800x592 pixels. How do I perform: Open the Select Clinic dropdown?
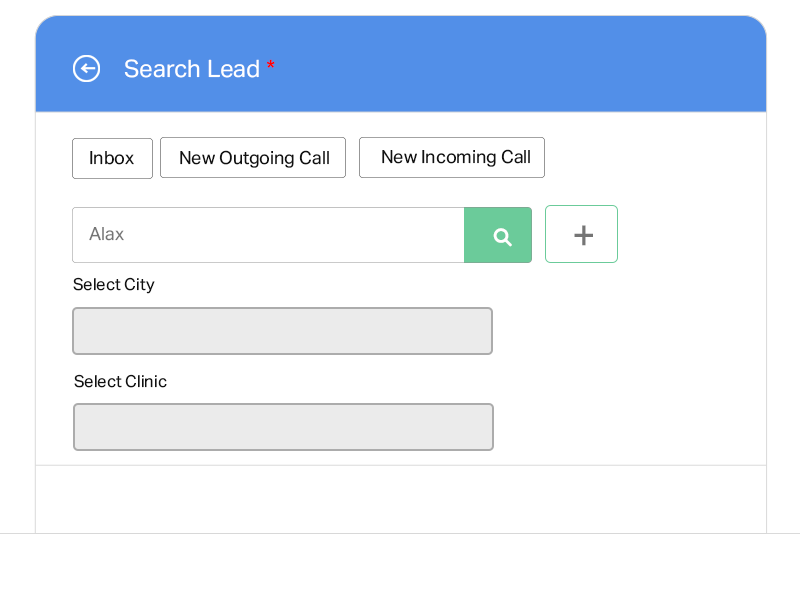[x=283, y=427]
